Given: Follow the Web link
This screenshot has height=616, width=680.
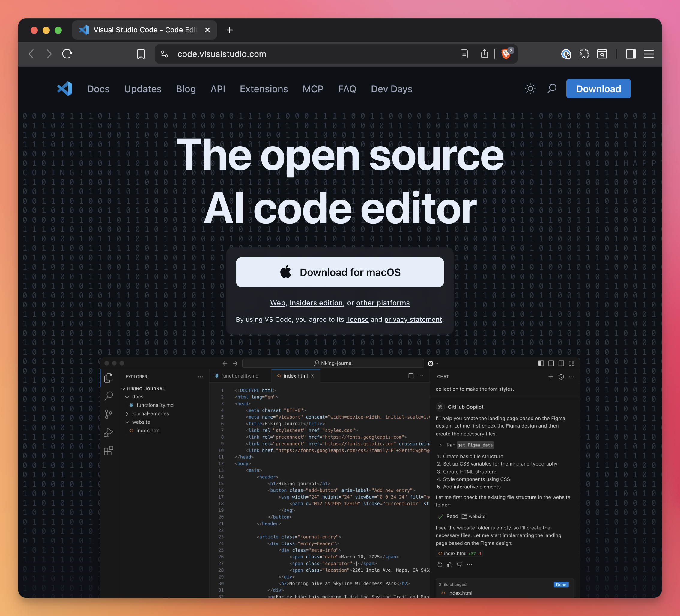Looking at the screenshot, I should pos(278,303).
